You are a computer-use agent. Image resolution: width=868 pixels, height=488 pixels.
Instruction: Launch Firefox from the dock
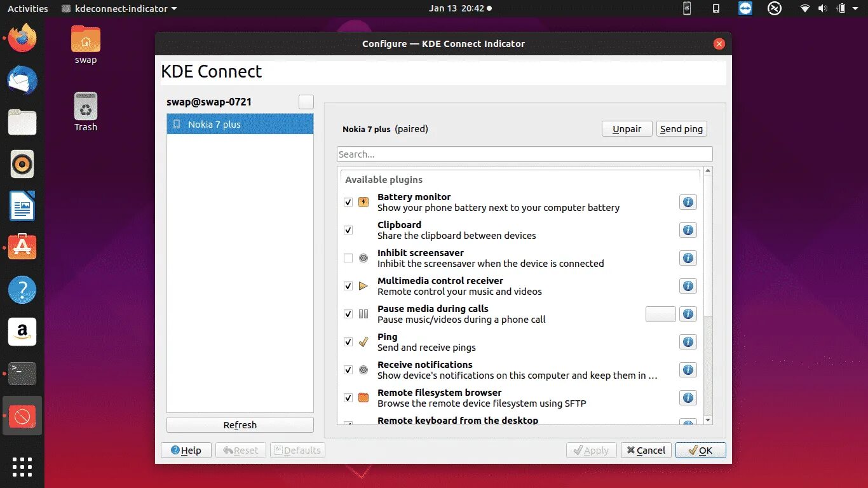pyautogui.click(x=22, y=39)
